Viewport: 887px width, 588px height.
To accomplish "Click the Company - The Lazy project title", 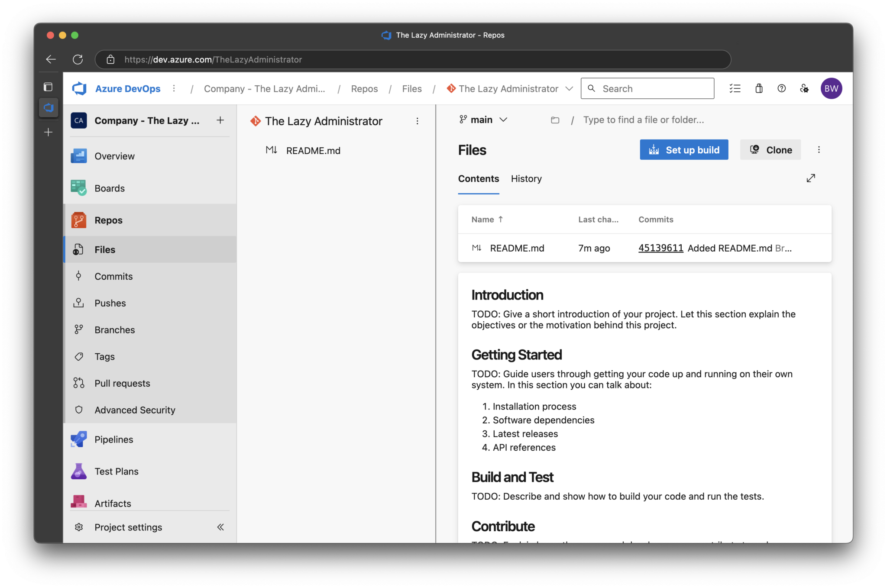I will point(147,120).
